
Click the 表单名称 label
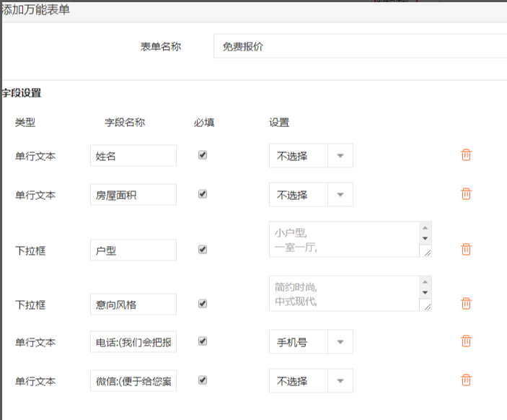[161, 47]
